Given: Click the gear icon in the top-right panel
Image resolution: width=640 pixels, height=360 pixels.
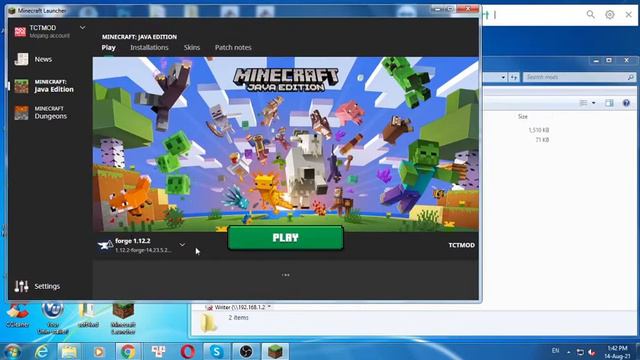Looking at the screenshot, I should pyautogui.click(x=610, y=15).
